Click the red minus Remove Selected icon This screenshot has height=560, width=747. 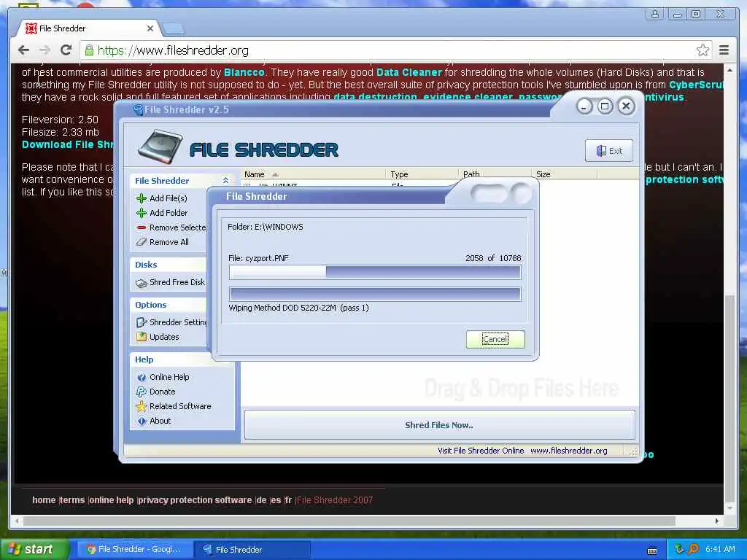(142, 227)
